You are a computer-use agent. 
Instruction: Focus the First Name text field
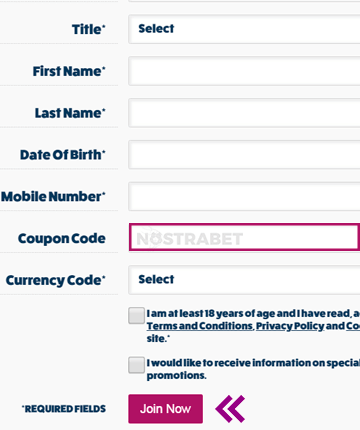pyautogui.click(x=244, y=71)
